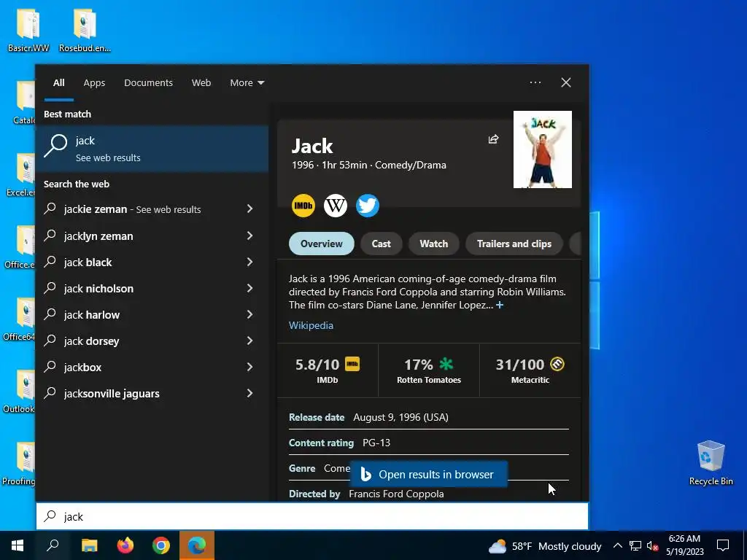This screenshot has width=747, height=560.
Task: Select the Watch pill tab
Action: [x=433, y=244]
